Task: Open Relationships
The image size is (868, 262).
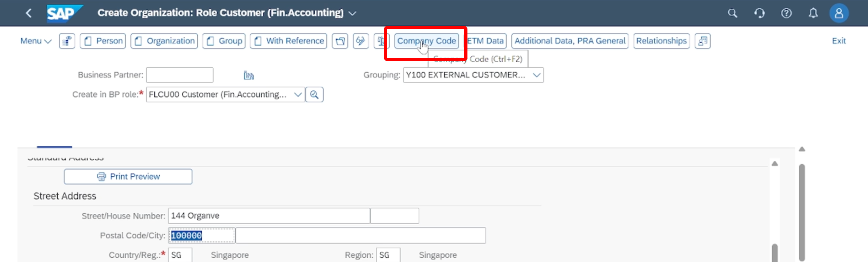Action: pos(661,41)
